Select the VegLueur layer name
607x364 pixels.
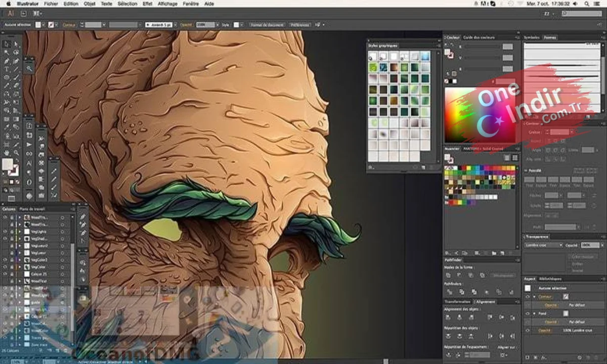pos(38,252)
